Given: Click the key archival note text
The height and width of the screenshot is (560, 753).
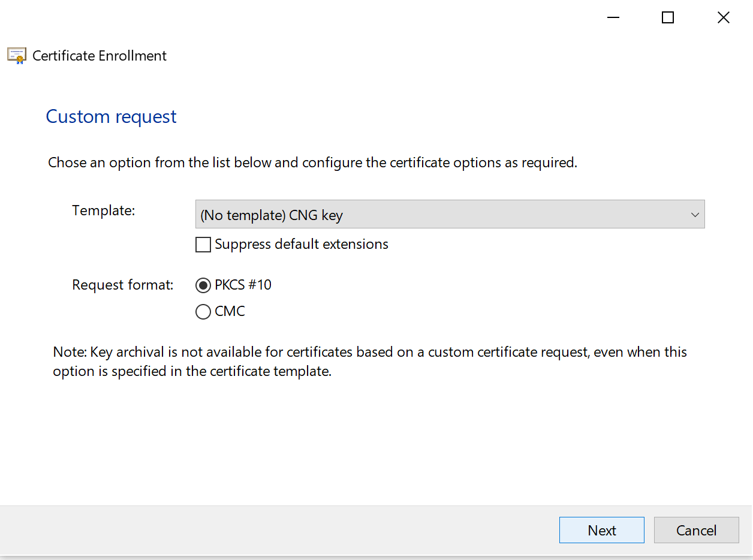Looking at the screenshot, I should [370, 360].
